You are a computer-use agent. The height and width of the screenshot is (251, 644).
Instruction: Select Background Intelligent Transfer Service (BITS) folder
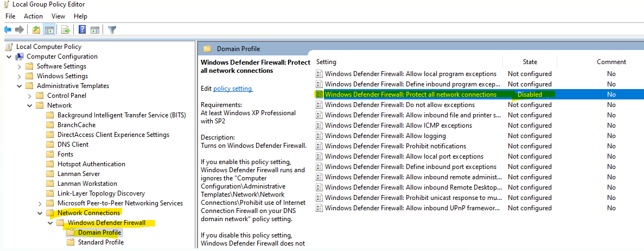coord(122,115)
